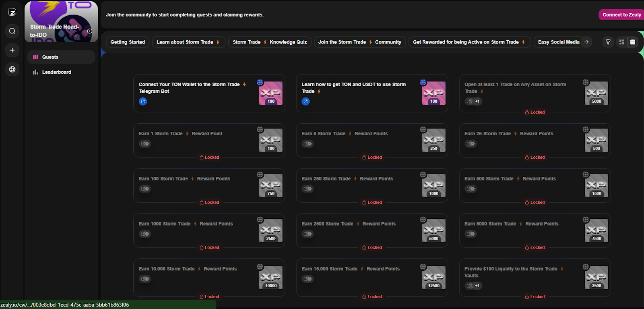Screen dimensions: 644x309
Task: Open Earn 1 Storm Trade Reward Point quest
Action: coord(180,134)
